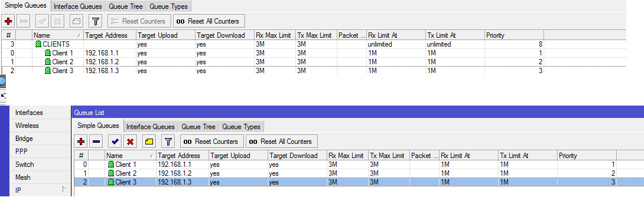Click the CLIENTS parent queue icon

(x=38, y=44)
